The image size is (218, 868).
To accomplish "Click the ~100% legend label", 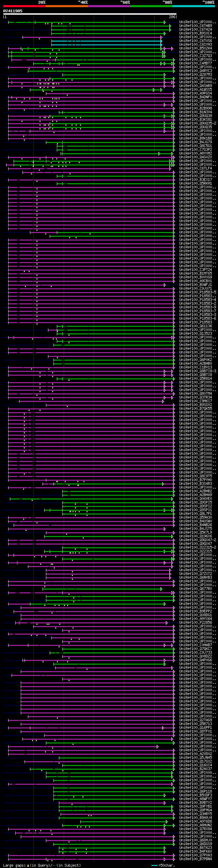I will tap(208, 2).
